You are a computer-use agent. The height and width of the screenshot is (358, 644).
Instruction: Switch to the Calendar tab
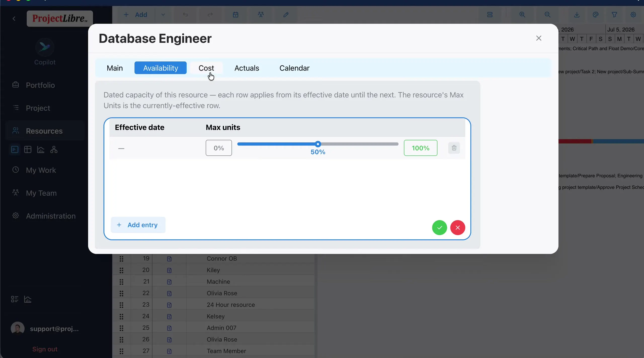tap(294, 68)
